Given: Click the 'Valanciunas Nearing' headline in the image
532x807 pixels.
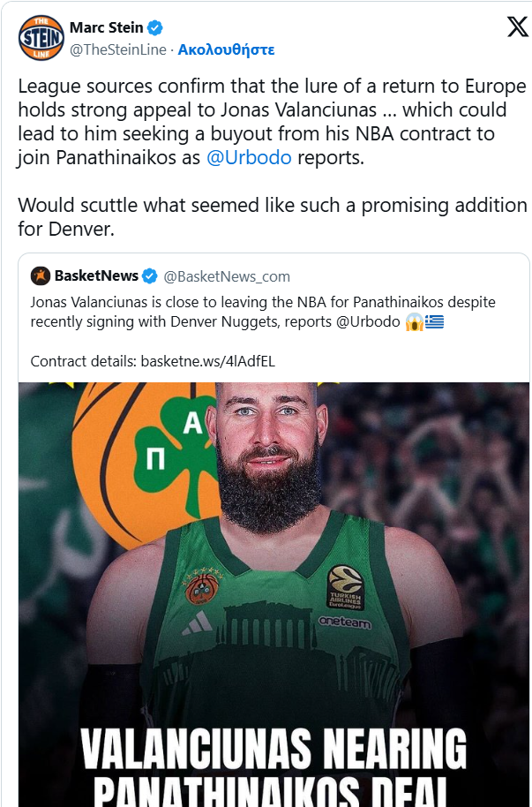Looking at the screenshot, I should 273,750.
